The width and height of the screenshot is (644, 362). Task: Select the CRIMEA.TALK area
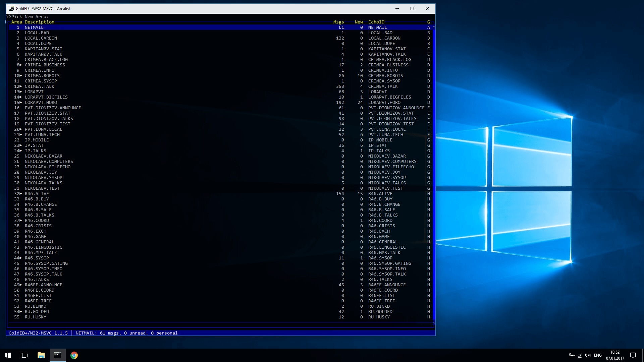pyautogui.click(x=220, y=86)
